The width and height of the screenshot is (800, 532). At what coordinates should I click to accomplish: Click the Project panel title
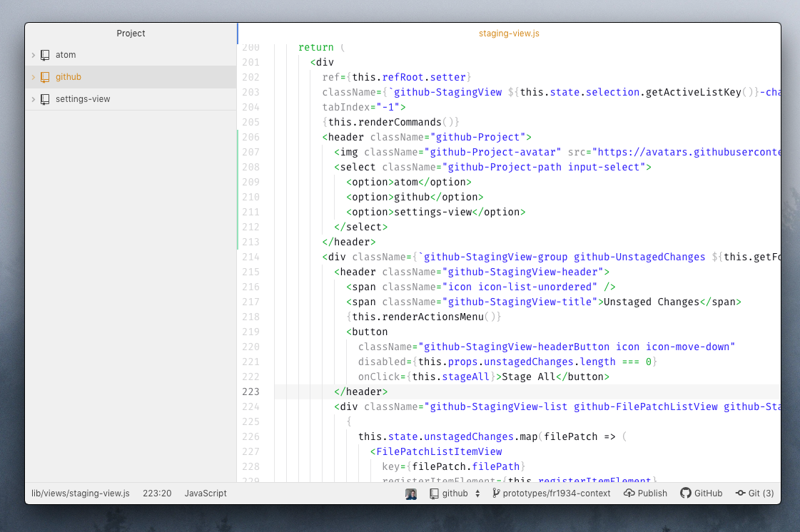point(131,33)
